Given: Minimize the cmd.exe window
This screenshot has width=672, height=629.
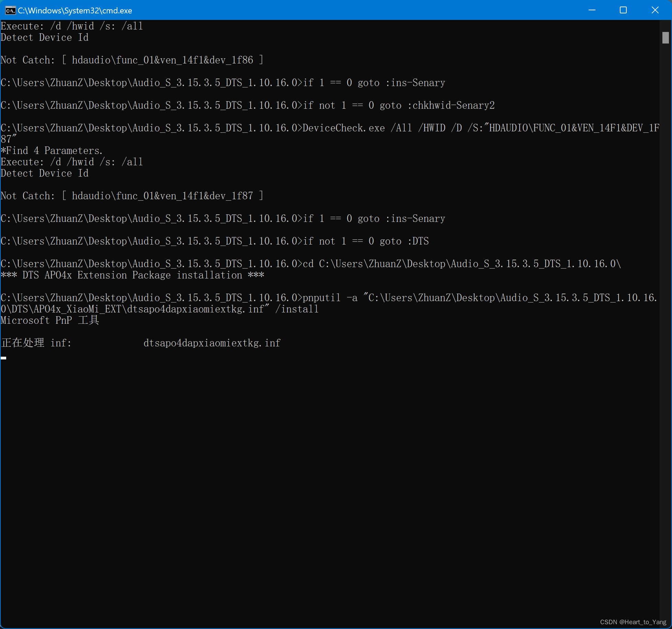Looking at the screenshot, I should (592, 10).
